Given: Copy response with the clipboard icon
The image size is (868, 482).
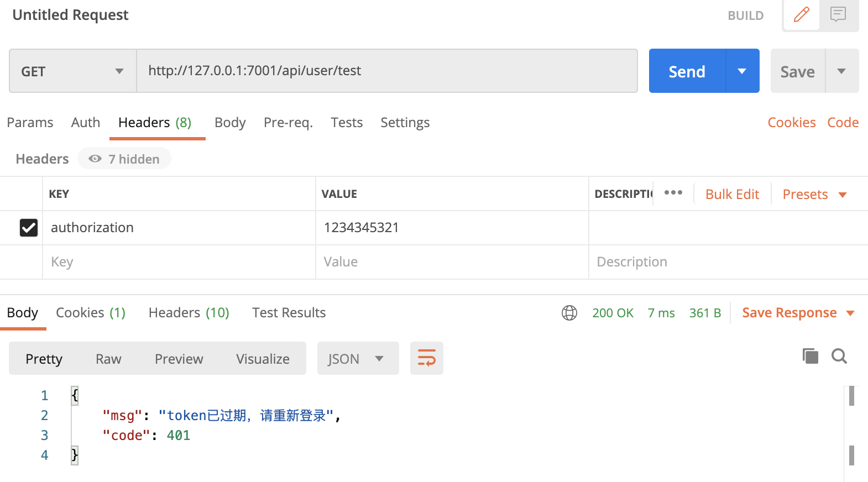Looking at the screenshot, I should (x=811, y=356).
